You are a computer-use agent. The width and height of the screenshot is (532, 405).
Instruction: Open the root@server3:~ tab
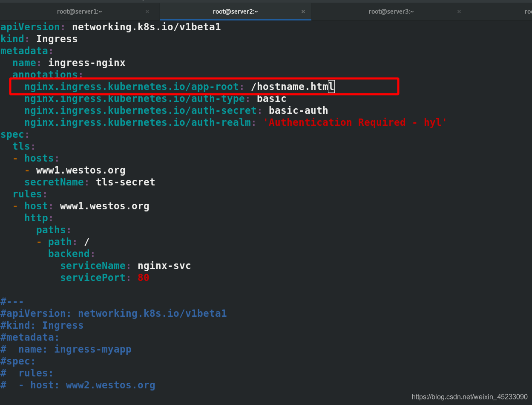[391, 12]
